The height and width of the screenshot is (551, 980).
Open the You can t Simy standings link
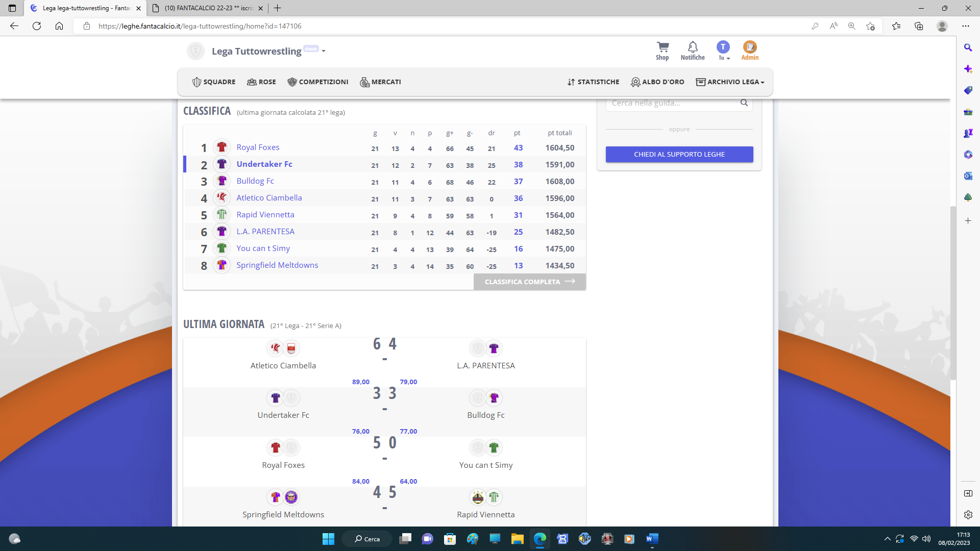point(263,248)
